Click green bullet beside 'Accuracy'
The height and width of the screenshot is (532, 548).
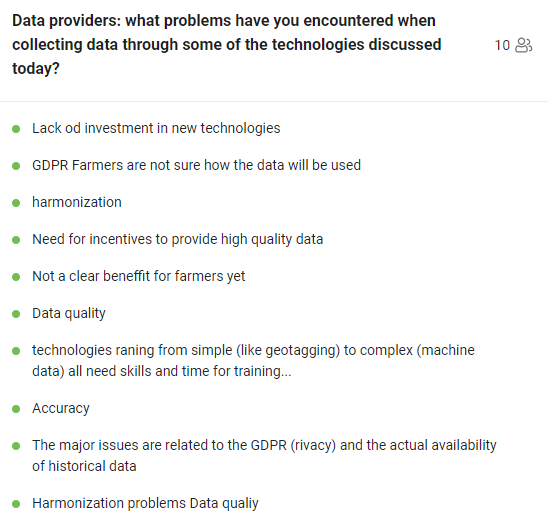coord(16,409)
